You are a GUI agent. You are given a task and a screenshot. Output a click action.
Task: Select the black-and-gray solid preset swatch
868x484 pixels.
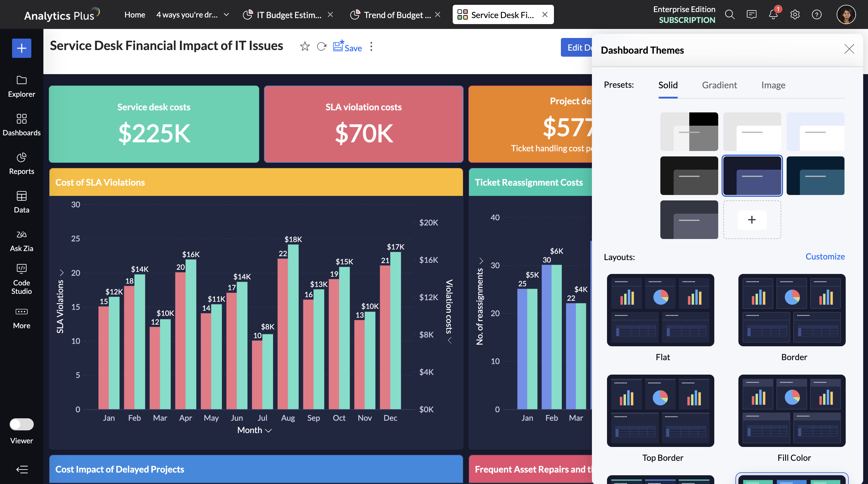tap(689, 176)
